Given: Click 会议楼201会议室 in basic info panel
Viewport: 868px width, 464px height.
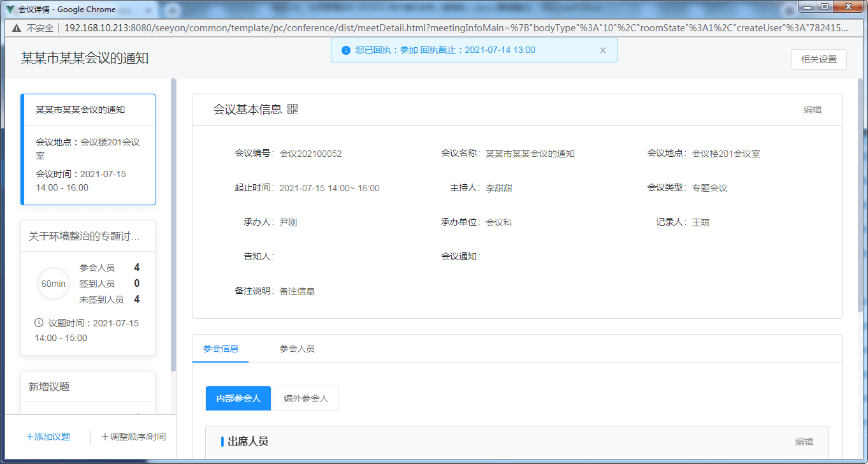Looking at the screenshot, I should (x=726, y=154).
